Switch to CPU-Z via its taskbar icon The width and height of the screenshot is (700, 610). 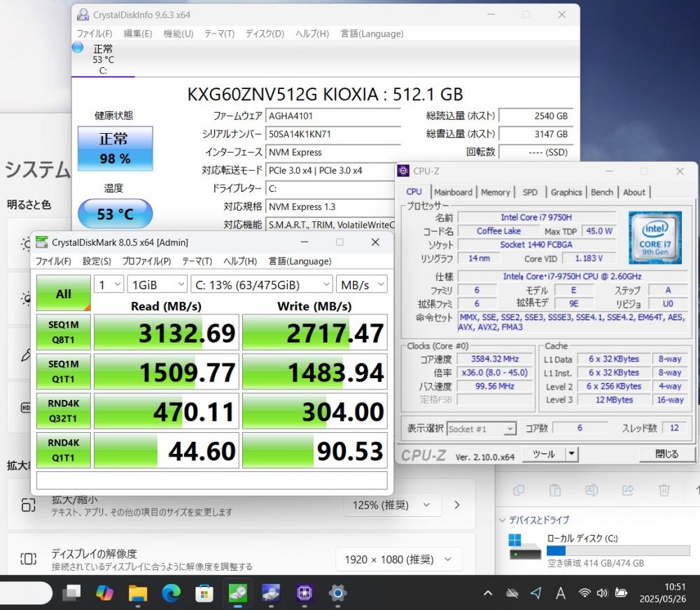pos(304,592)
